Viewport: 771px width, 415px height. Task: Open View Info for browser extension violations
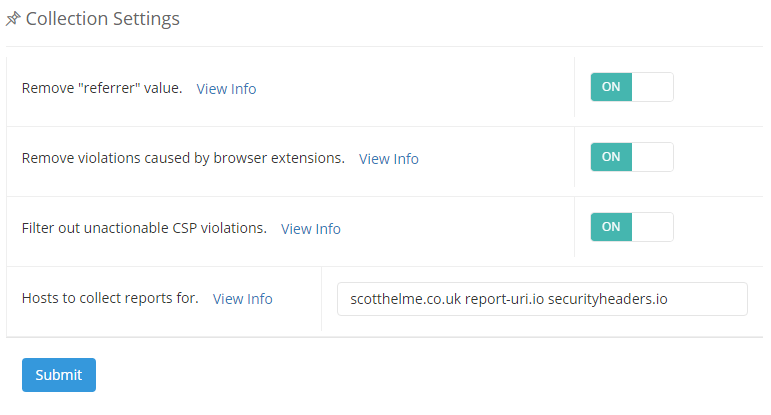(x=388, y=159)
